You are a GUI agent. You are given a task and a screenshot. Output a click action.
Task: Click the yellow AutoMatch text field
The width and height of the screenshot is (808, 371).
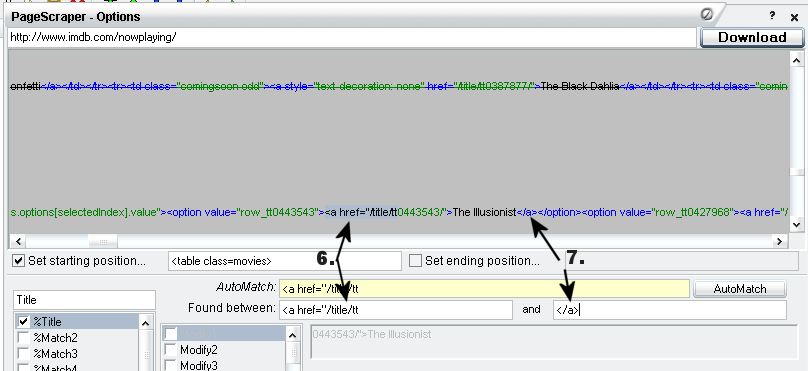tap(484, 289)
